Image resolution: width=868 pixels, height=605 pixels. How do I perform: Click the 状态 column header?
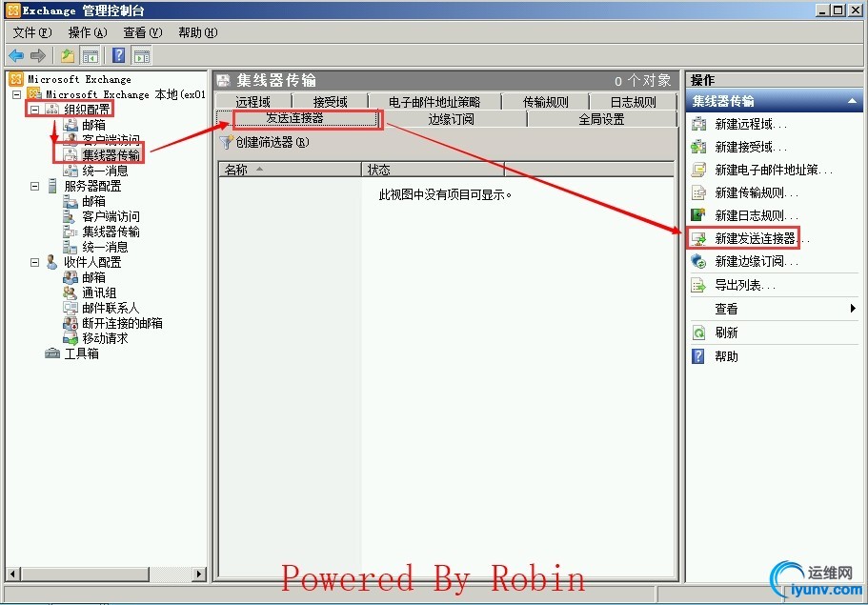click(433, 170)
